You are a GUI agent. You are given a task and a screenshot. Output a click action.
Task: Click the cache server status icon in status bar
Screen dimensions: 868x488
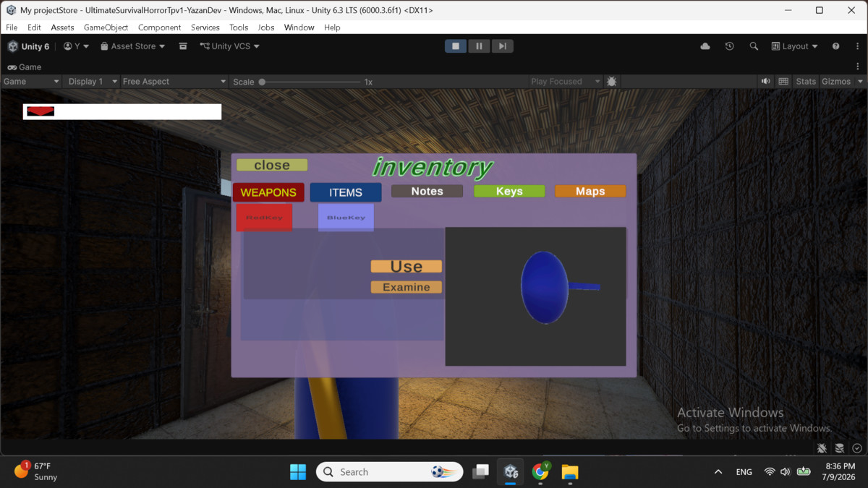(839, 448)
